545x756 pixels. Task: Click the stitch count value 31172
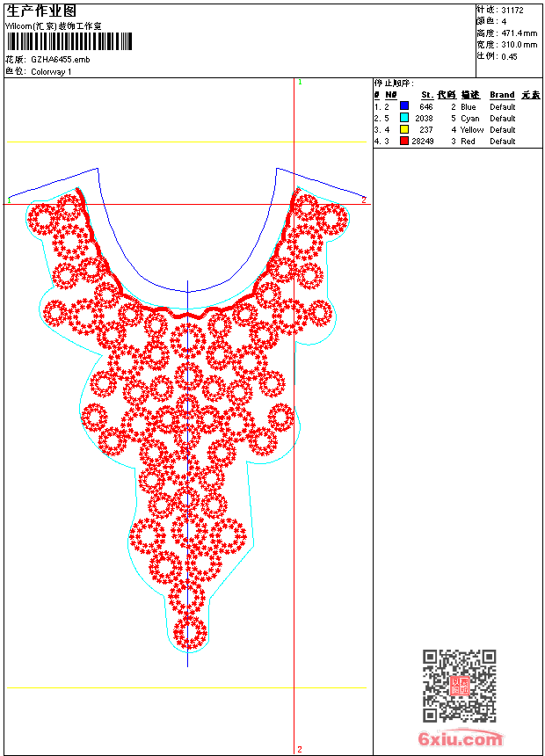coord(512,11)
